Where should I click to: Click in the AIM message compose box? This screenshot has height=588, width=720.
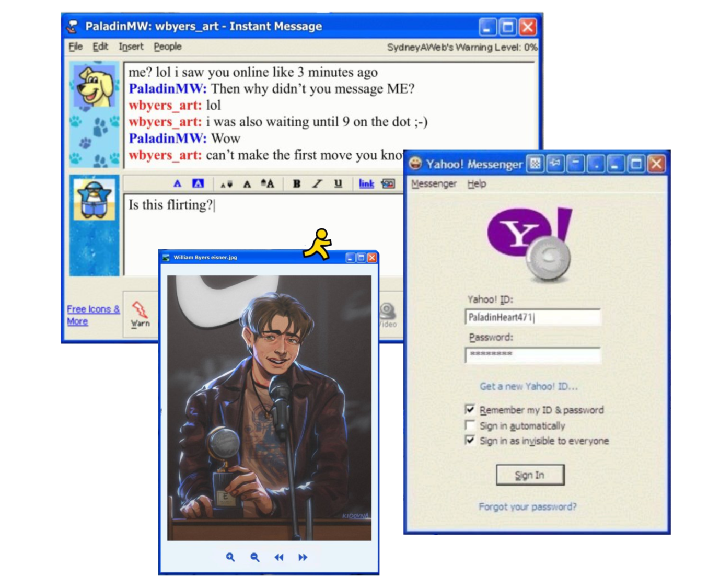(x=263, y=235)
